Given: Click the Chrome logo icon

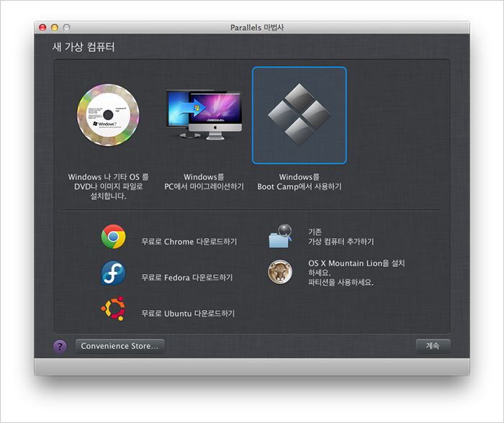Looking at the screenshot, I should coord(114,237).
